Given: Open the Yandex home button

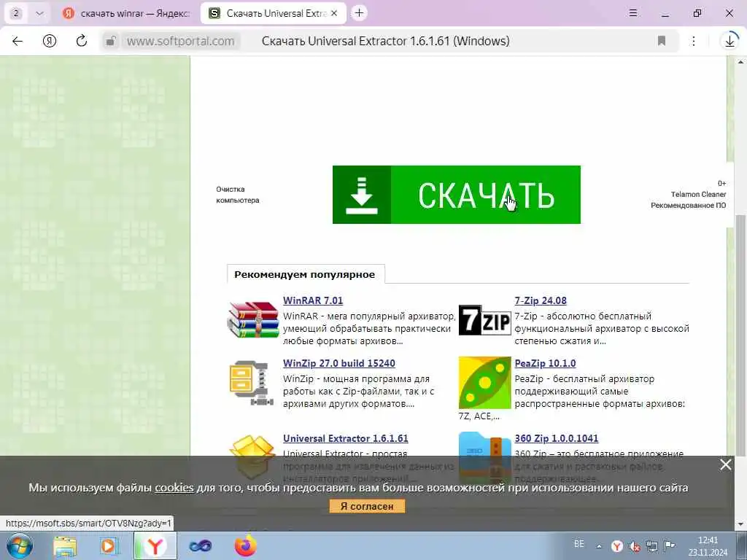Looking at the screenshot, I should [x=50, y=41].
